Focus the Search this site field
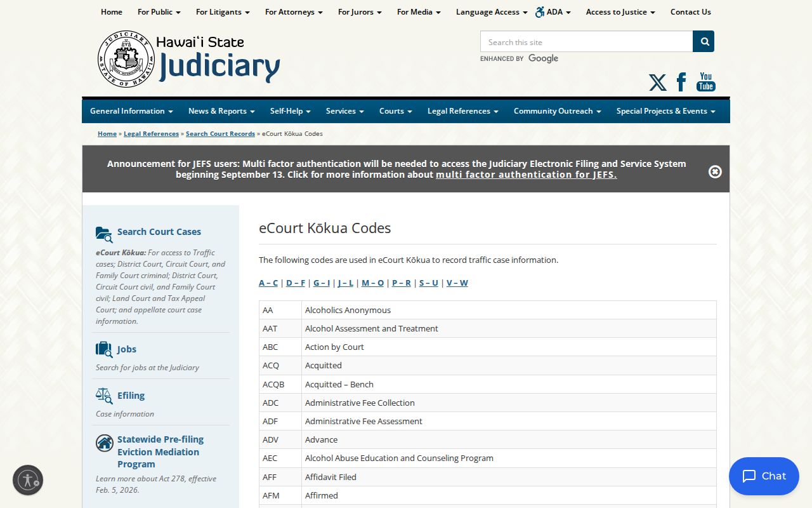Viewport: 812px width, 508px height. pyautogui.click(x=587, y=41)
